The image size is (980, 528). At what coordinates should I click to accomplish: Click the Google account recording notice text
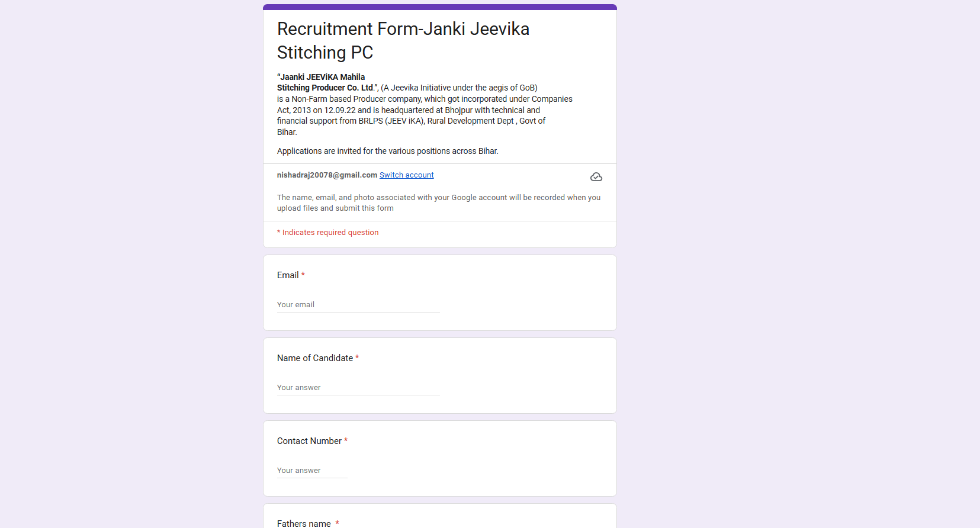point(438,202)
